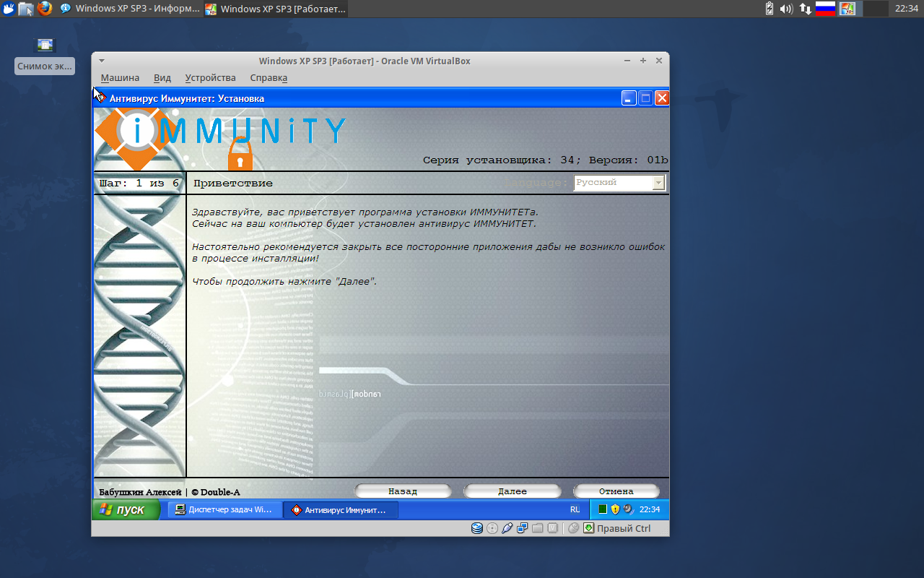The image size is (924, 578).
Task: Maximize the installer window
Action: coord(645,98)
